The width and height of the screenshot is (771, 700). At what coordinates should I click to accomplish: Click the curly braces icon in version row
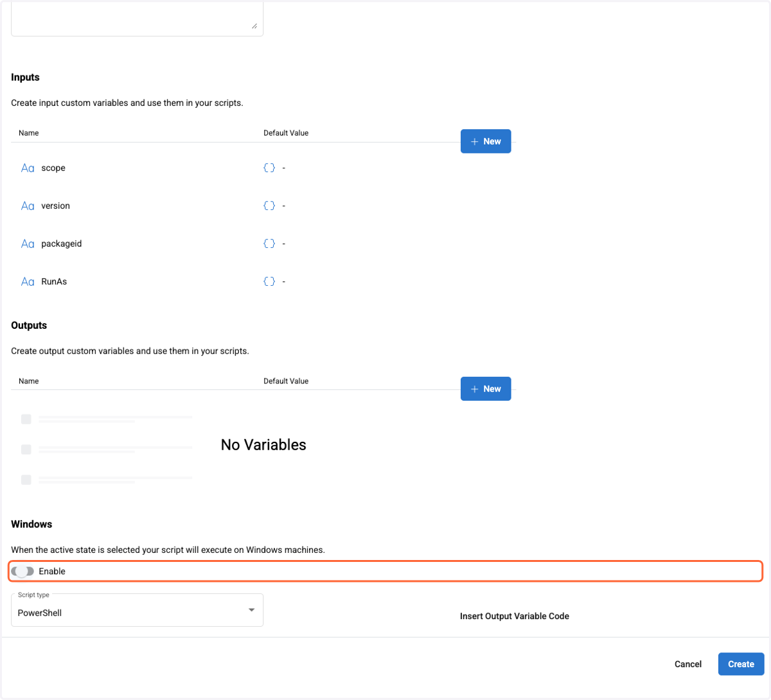click(x=269, y=206)
